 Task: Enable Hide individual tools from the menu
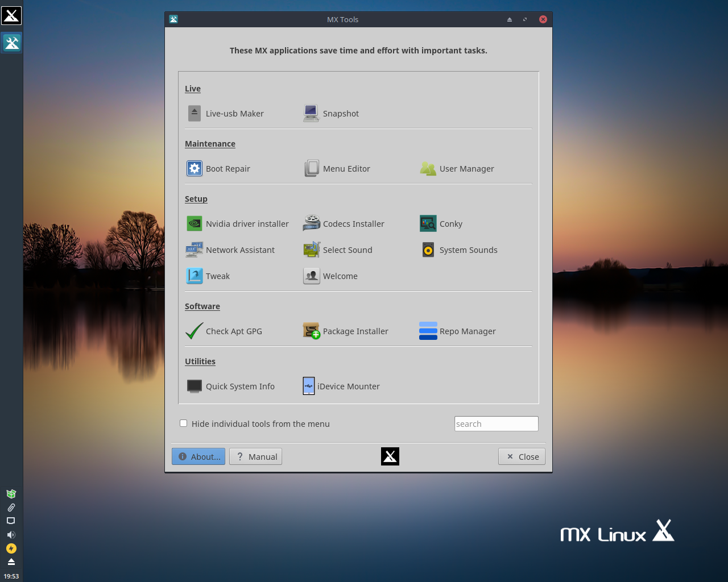(184, 423)
